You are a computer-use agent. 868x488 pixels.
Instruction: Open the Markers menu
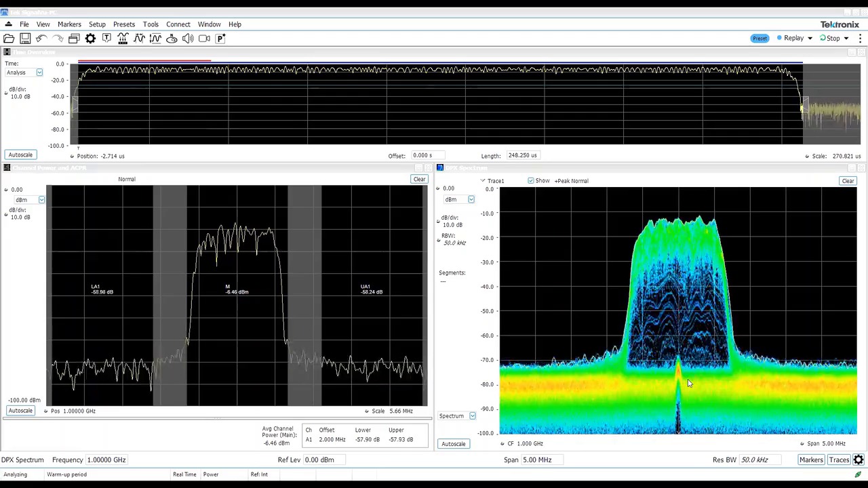click(69, 24)
